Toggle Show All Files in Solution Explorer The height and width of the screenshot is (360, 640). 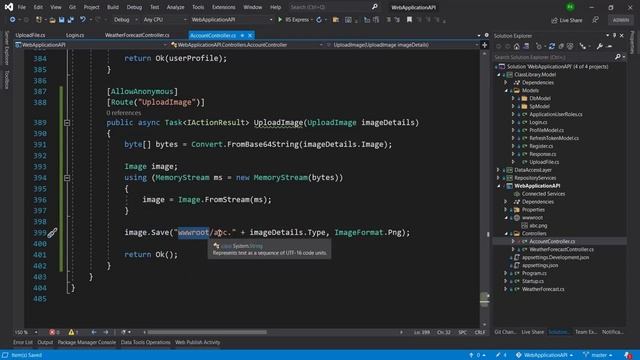[570, 47]
